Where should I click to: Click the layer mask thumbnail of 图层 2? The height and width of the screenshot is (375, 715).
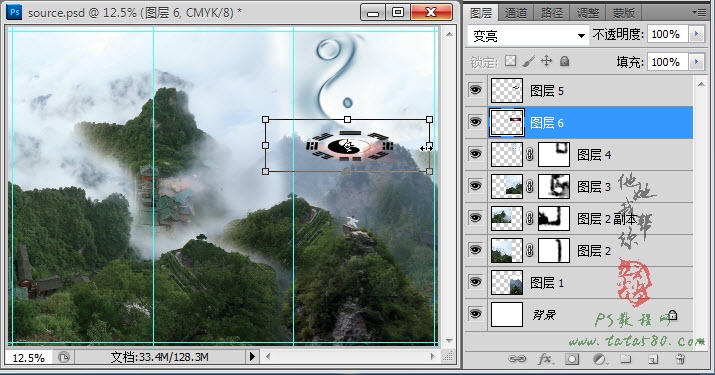tap(554, 250)
